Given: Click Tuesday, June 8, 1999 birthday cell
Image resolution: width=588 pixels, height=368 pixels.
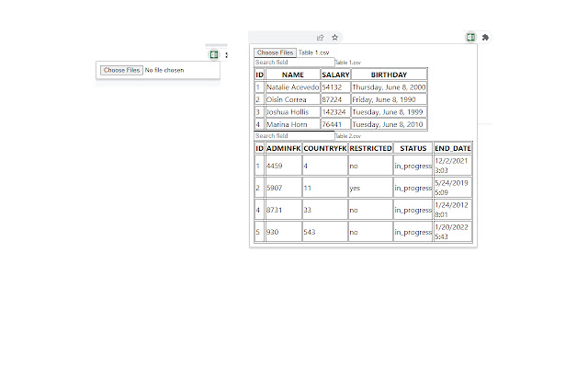Looking at the screenshot, I should 389,112.
